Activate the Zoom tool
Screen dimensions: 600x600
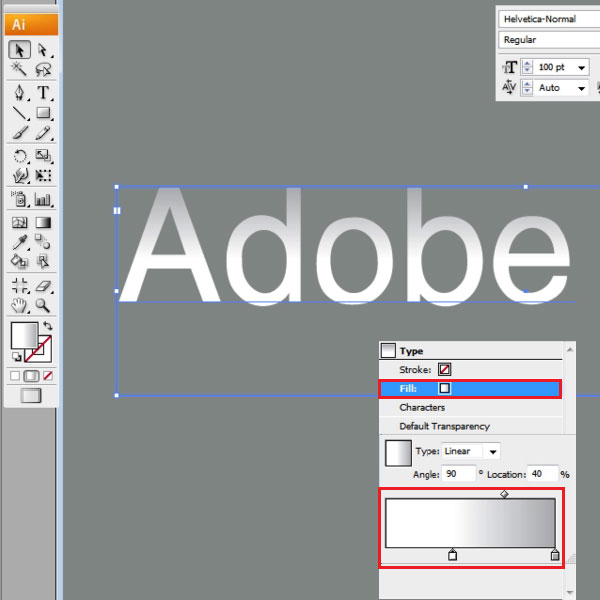click(42, 305)
